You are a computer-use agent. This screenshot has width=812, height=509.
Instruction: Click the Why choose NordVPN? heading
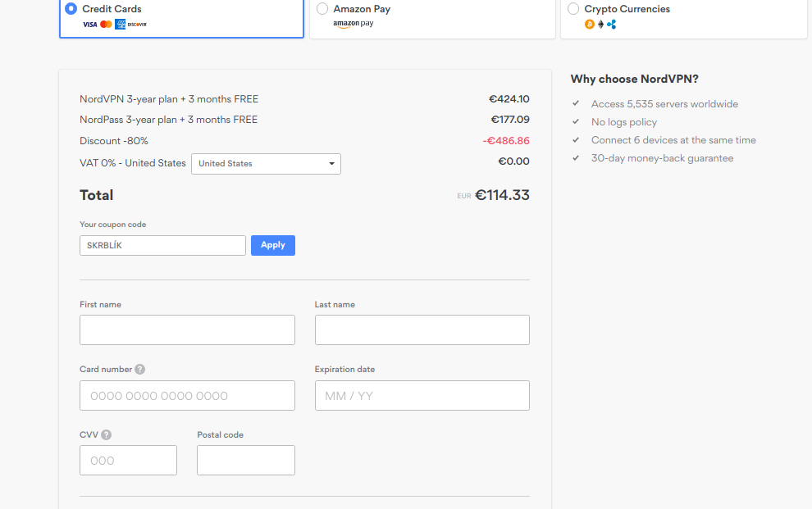tap(634, 80)
